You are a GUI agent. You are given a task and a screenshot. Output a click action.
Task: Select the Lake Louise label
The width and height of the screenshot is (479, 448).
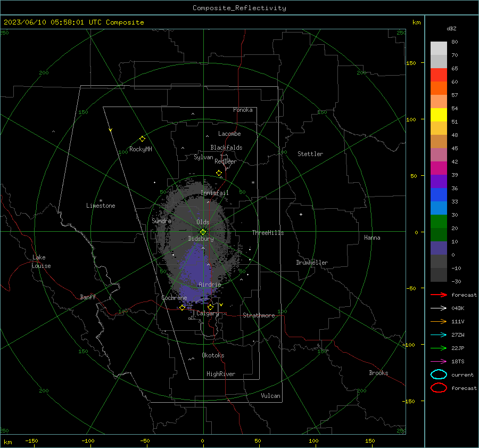(x=41, y=262)
